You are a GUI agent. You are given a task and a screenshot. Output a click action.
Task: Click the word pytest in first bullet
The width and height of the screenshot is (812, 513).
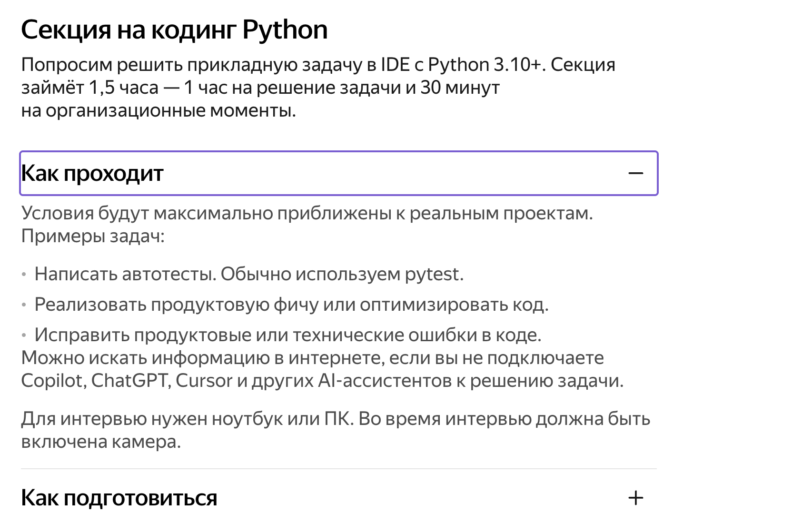(434, 274)
